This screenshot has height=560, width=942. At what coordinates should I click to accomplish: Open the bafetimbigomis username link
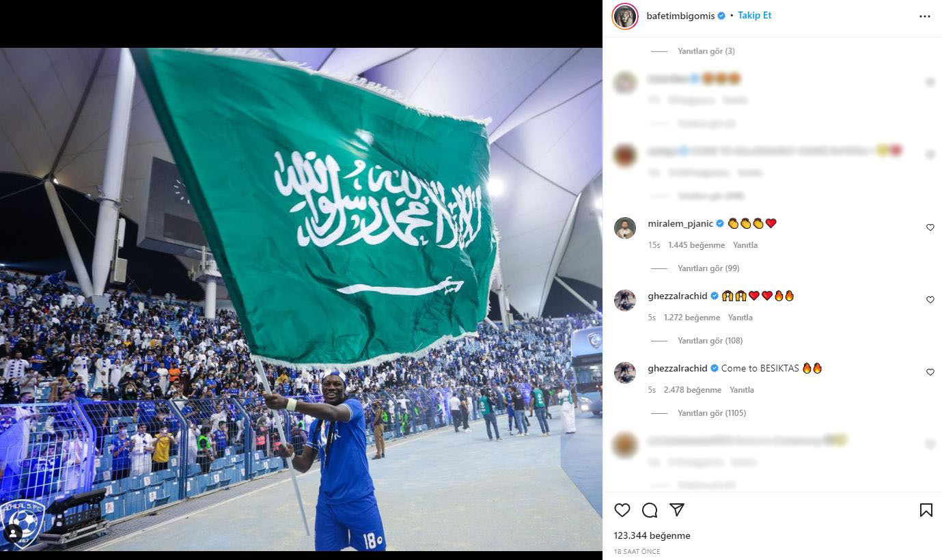coord(680,16)
